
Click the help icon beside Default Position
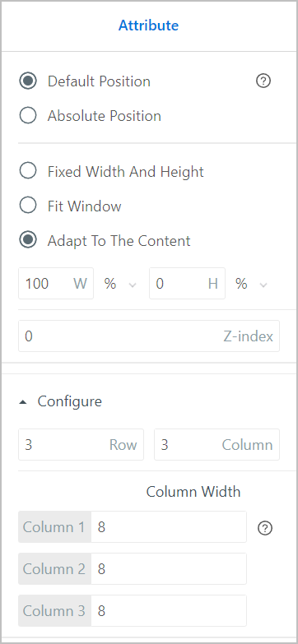click(263, 81)
